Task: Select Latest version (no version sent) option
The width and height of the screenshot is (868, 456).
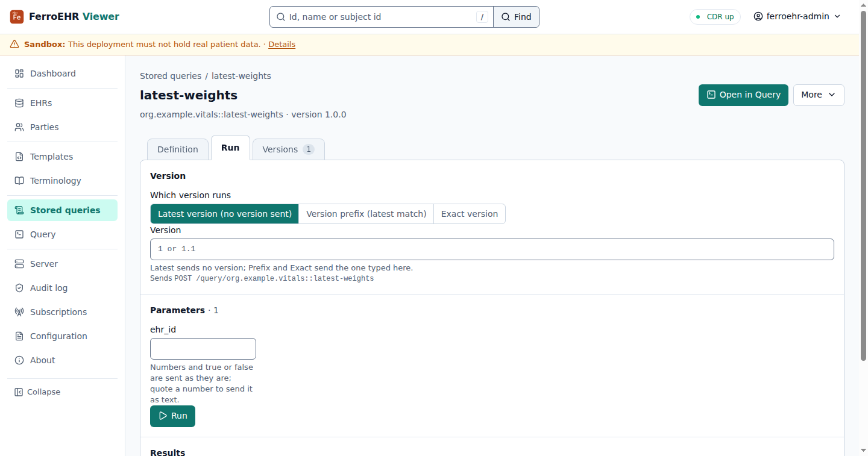Action: point(224,214)
